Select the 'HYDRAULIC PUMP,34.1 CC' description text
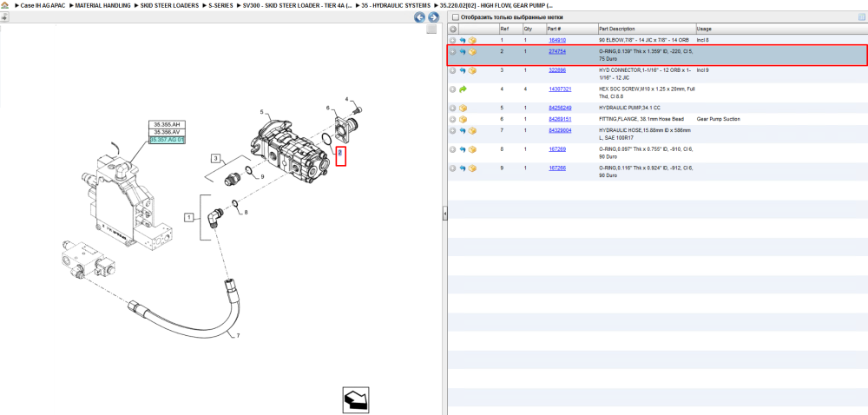The width and height of the screenshot is (868, 415). pyautogui.click(x=630, y=108)
